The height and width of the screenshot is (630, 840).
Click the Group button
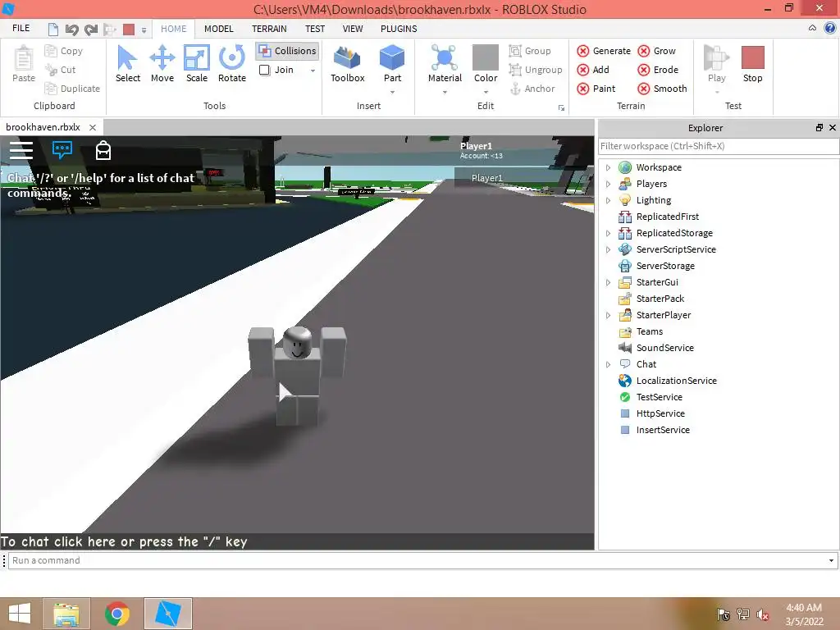click(530, 51)
